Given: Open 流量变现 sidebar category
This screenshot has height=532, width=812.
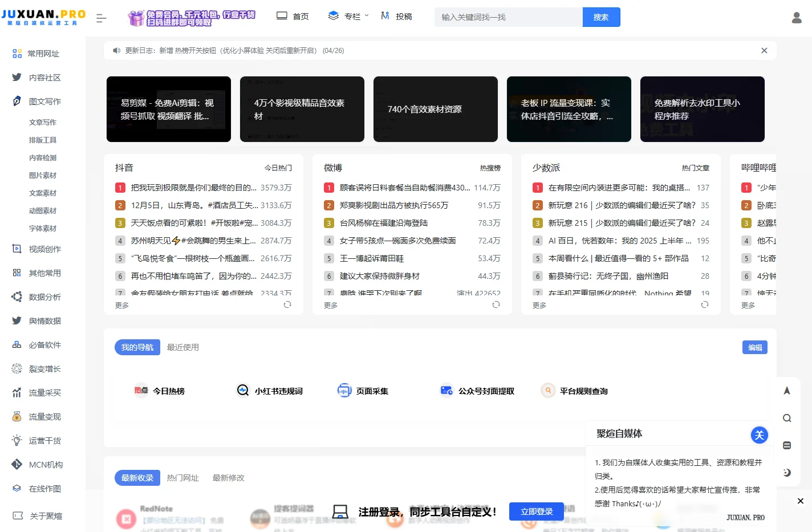Looking at the screenshot, I should tap(43, 417).
